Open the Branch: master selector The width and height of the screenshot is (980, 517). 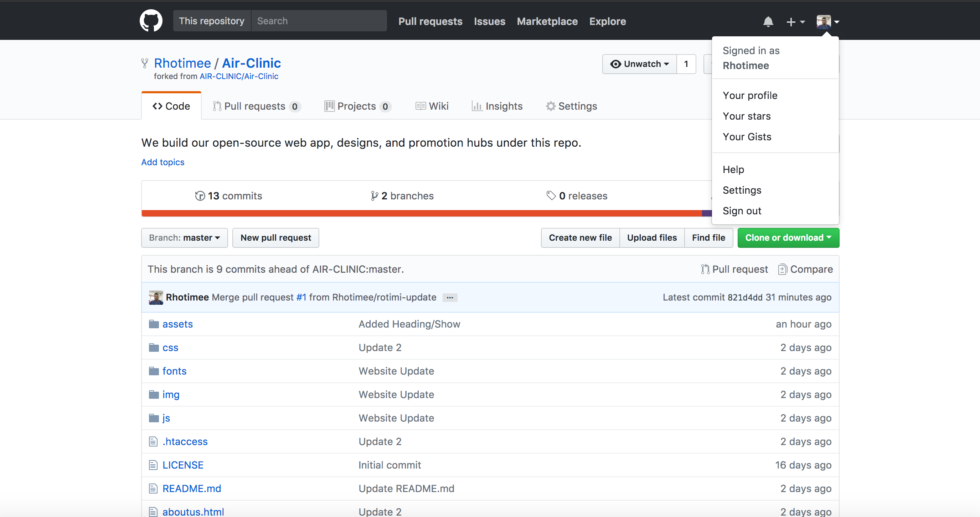[185, 237]
